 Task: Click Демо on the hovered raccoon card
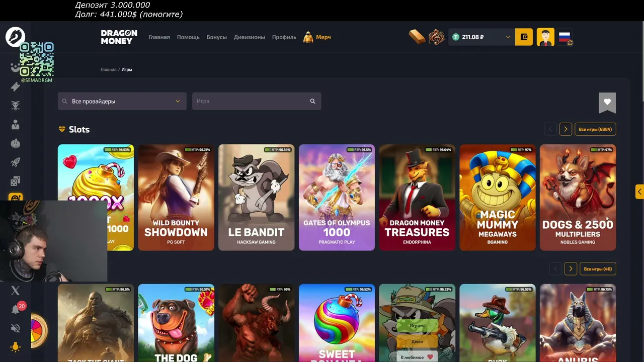(x=417, y=341)
